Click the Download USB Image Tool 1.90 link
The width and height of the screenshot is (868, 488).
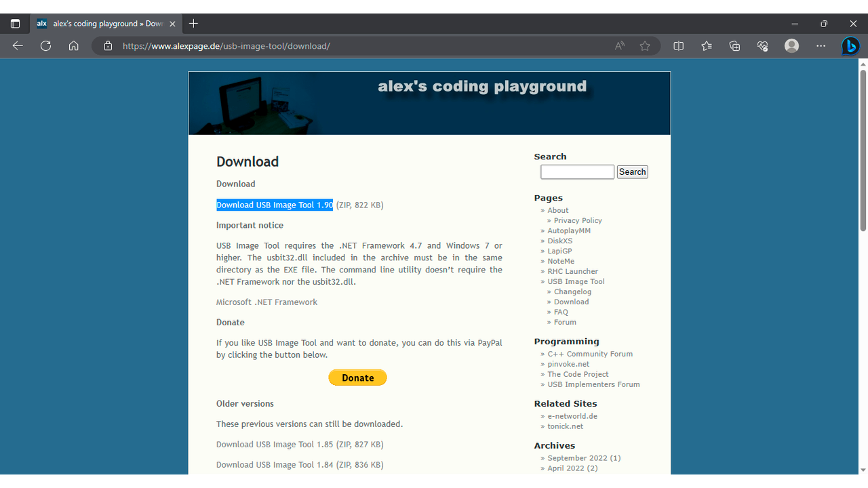pos(275,205)
